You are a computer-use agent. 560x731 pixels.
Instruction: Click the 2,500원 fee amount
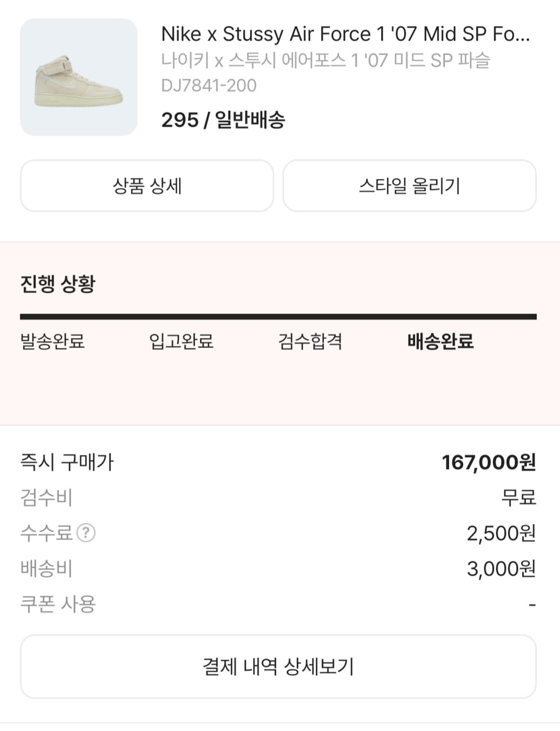501,533
